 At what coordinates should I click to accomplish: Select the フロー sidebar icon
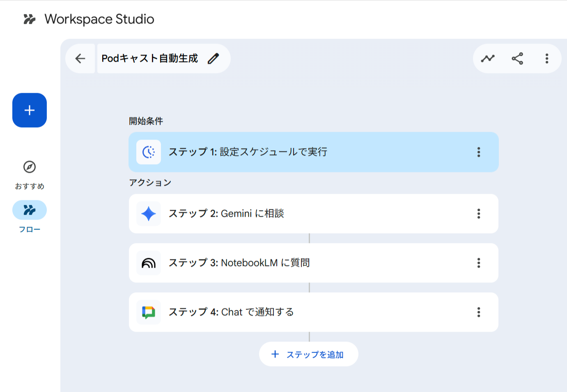(x=30, y=210)
